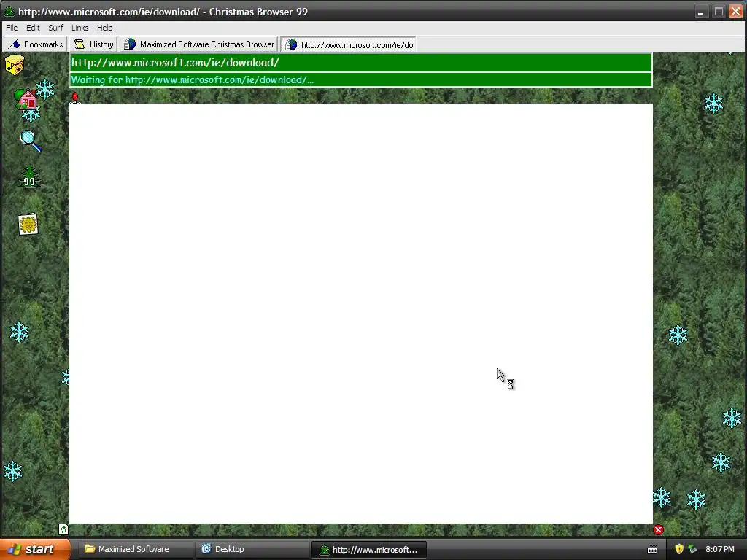Image resolution: width=747 pixels, height=560 pixels.
Task: Click the 8:07 PM clock
Action: 720,549
